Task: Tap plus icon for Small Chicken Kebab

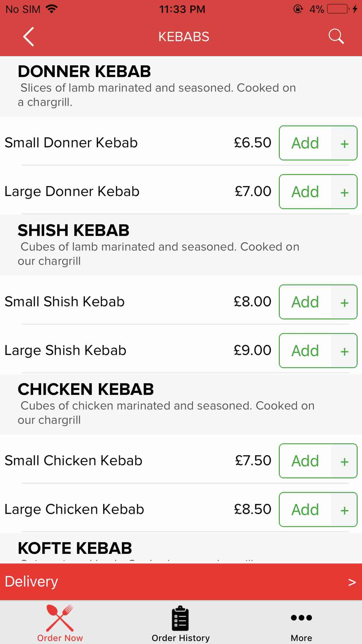Action: coord(344,461)
